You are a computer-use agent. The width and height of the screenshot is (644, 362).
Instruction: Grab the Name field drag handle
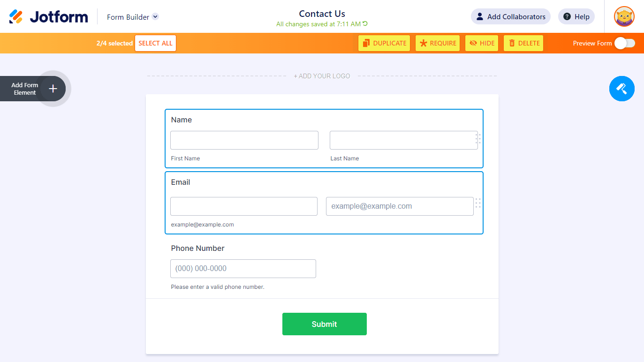[x=478, y=139]
